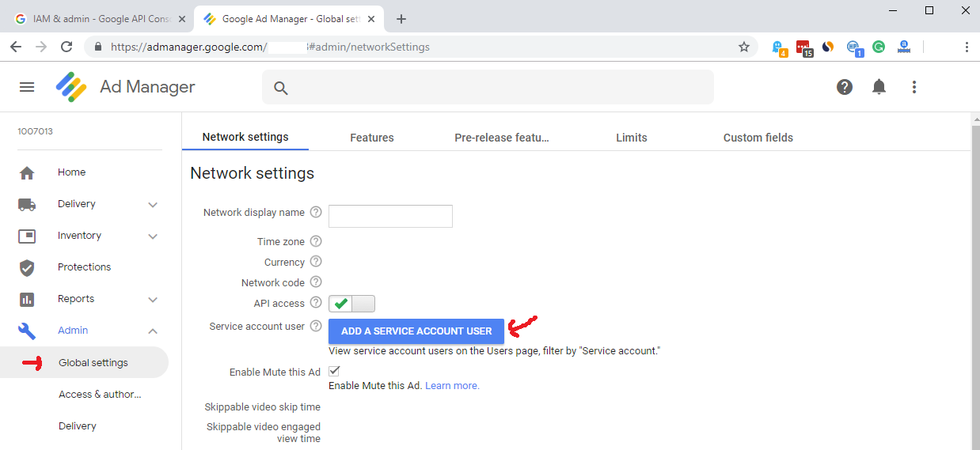The image size is (980, 450).
Task: Switch to the Limits tab
Action: click(631, 138)
